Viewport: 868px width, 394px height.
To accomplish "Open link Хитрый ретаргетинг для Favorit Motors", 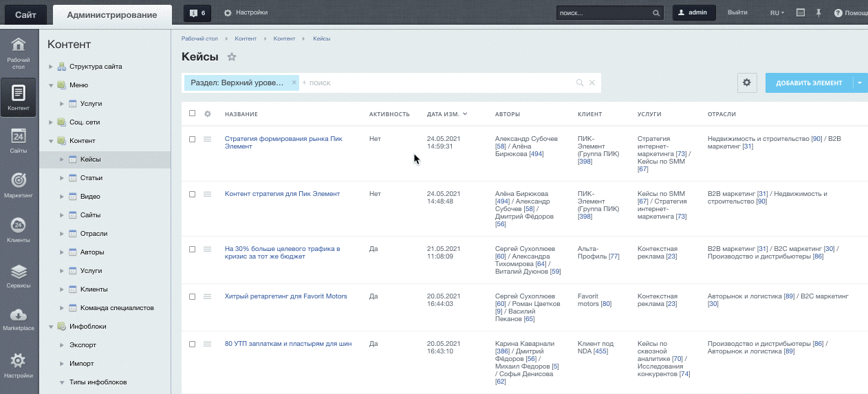I will click(x=286, y=296).
